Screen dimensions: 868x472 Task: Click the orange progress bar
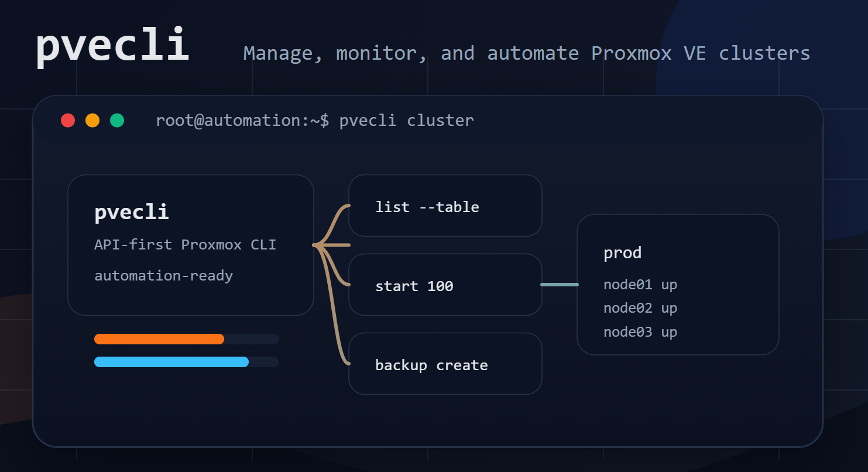click(x=159, y=339)
